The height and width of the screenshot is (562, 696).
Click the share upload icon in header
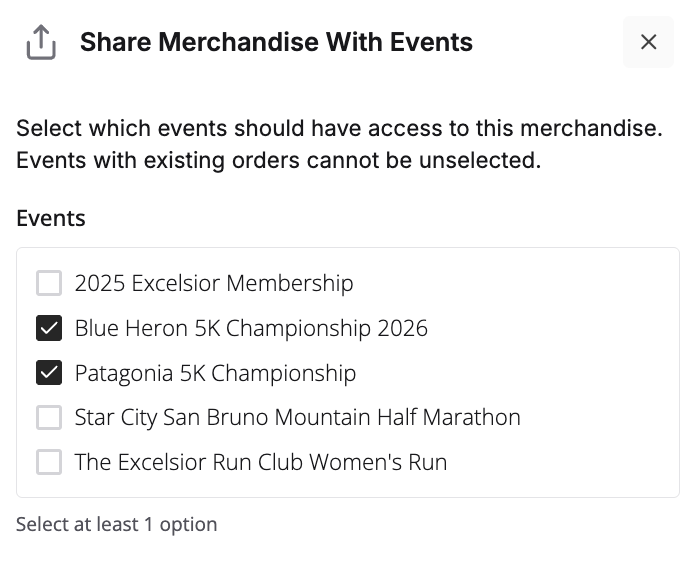(41, 42)
